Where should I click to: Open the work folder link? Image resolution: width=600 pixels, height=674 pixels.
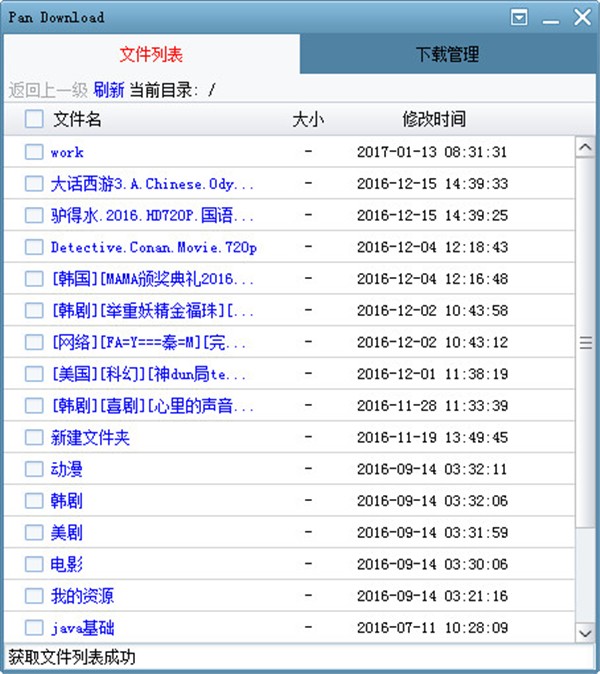[x=67, y=153]
